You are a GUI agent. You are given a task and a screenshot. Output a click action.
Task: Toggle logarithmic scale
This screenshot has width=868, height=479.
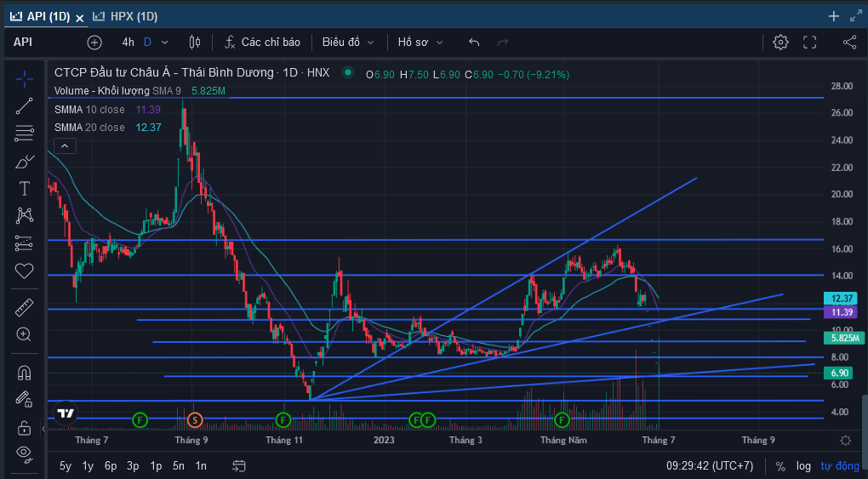click(x=804, y=465)
